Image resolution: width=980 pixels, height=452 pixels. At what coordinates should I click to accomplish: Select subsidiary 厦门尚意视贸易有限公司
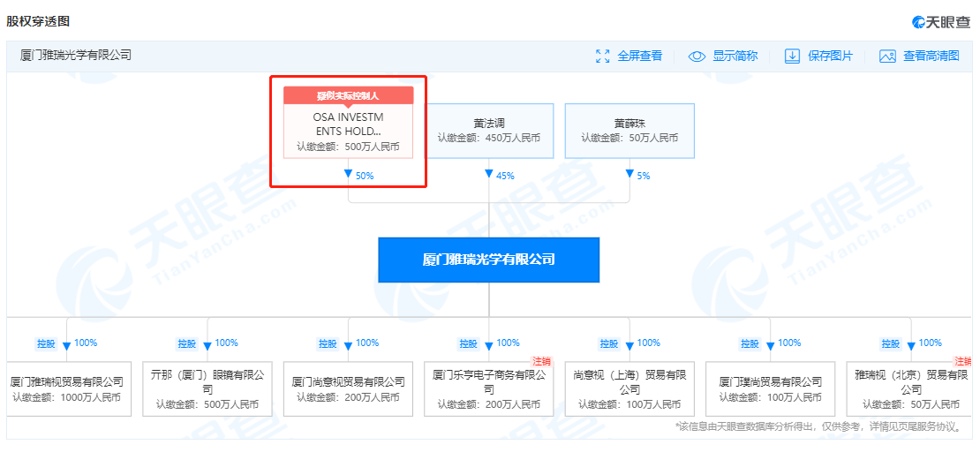coord(348,388)
